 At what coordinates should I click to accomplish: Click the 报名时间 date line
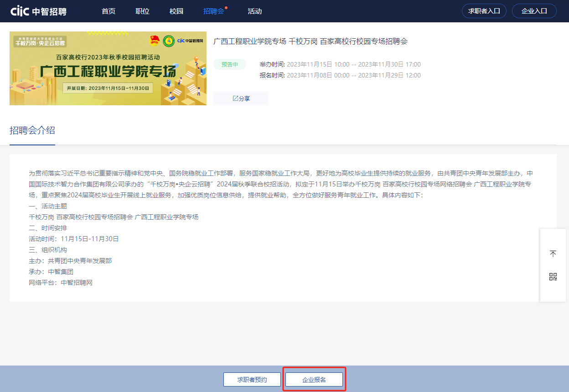(x=340, y=75)
